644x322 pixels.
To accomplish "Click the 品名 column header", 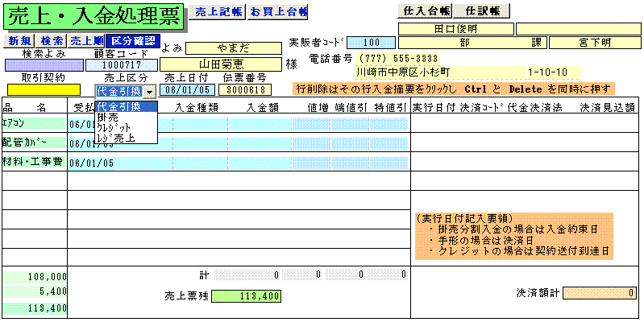I will (24, 108).
